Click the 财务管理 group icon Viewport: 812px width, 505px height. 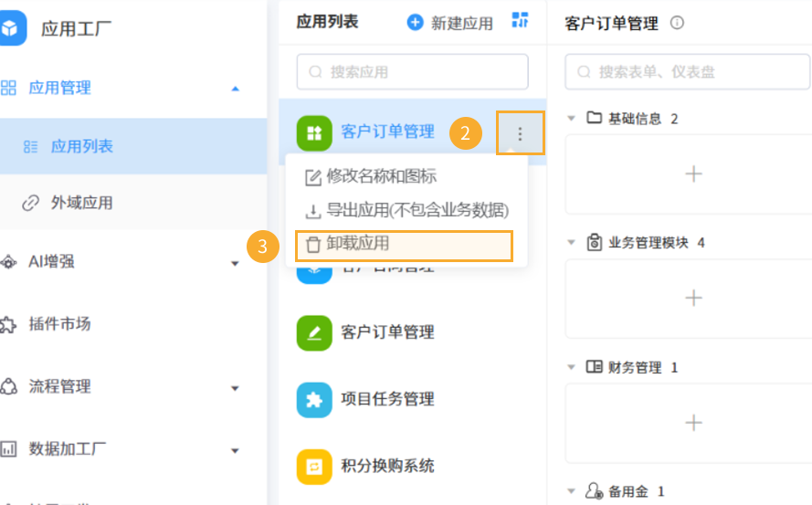click(594, 367)
